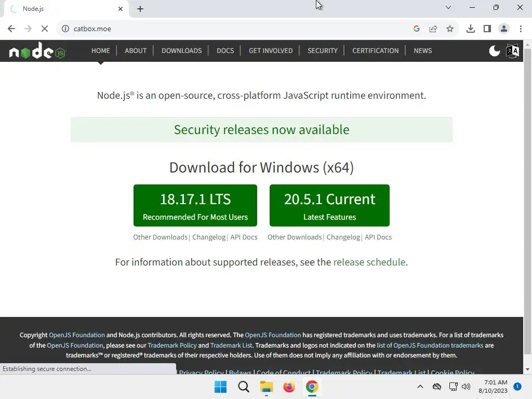The width and height of the screenshot is (532, 399).
Task: Click scrollbar down arrow
Action: [x=527, y=369]
